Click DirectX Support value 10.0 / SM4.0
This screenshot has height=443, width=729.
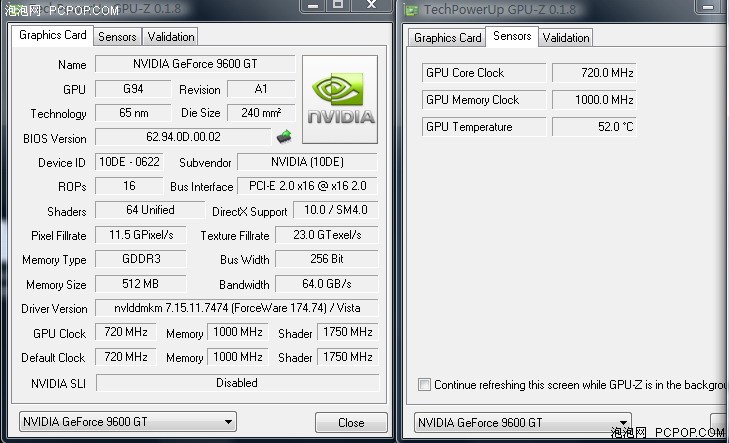336,210
